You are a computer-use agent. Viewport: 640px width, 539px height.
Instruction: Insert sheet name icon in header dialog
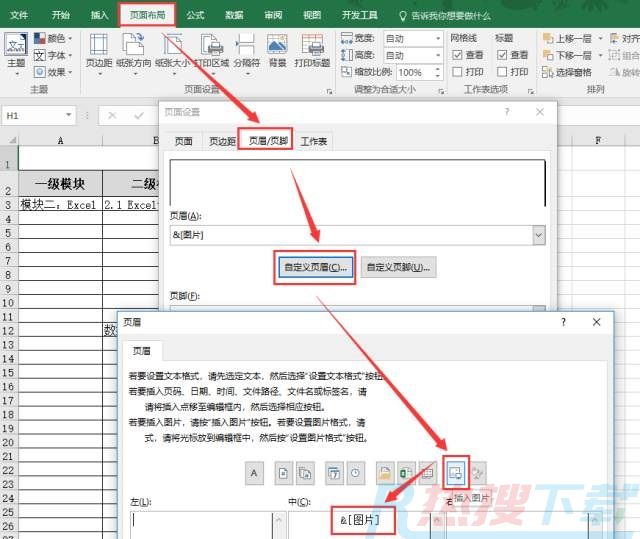tap(427, 473)
